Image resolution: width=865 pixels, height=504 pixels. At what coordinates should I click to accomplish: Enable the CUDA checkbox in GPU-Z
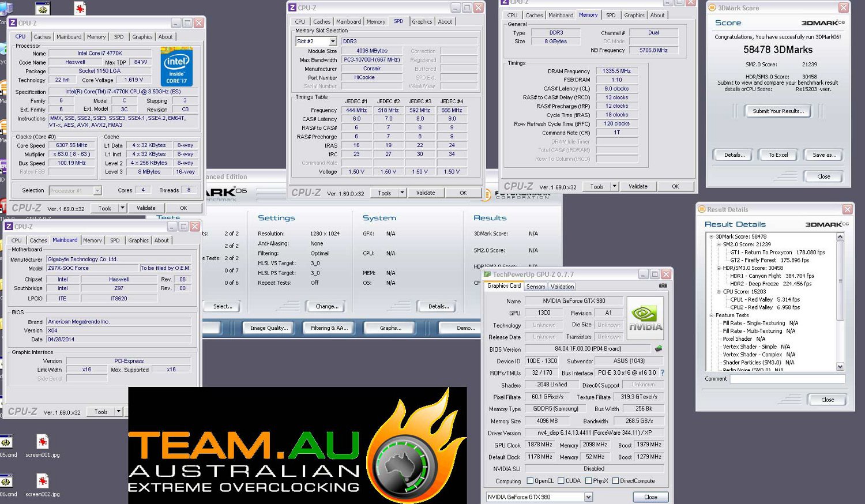click(x=561, y=481)
